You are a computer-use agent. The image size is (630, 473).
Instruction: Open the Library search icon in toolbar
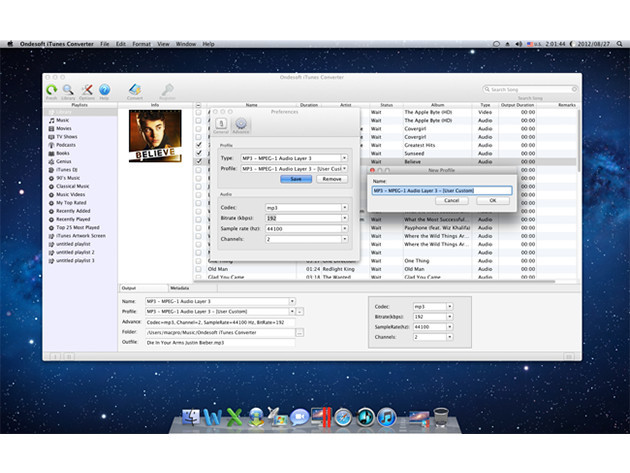(x=68, y=90)
